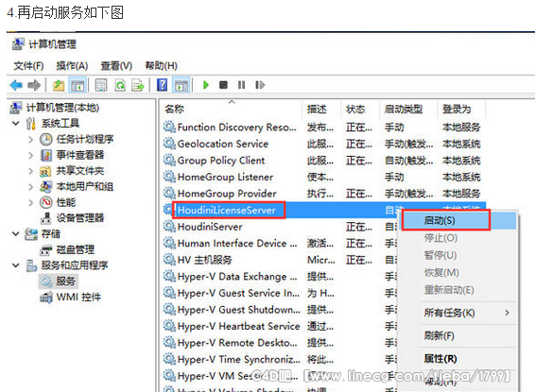Click the 性能 monitor icon in tree
This screenshot has height=392, width=535.
[x=46, y=202]
